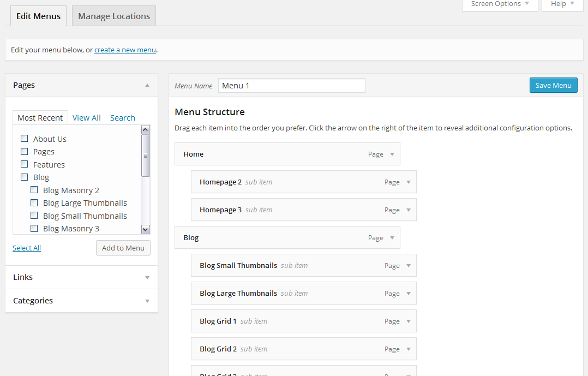Open Homepage 3 sub item settings arrow
588x376 pixels.
point(408,210)
